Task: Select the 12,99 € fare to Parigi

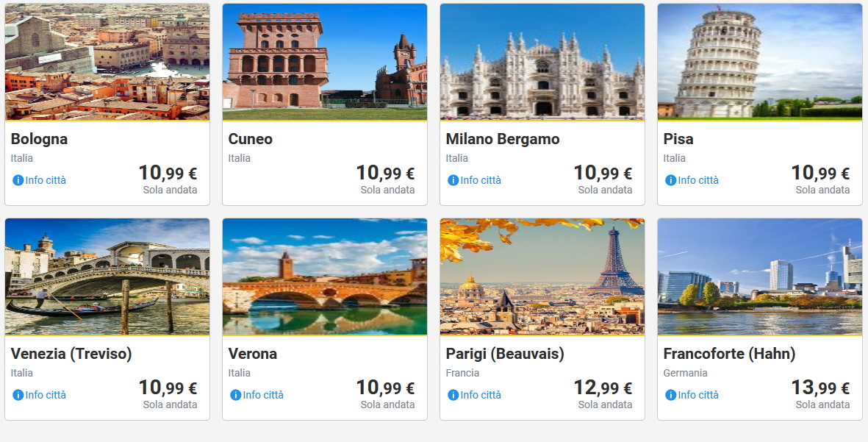Action: pyautogui.click(x=603, y=388)
